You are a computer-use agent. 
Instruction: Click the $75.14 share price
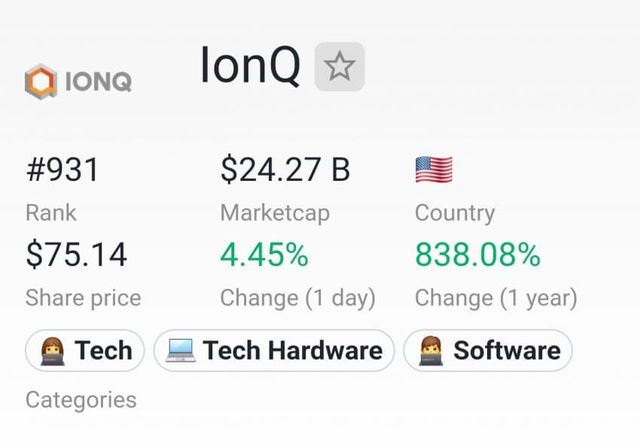[x=76, y=255]
